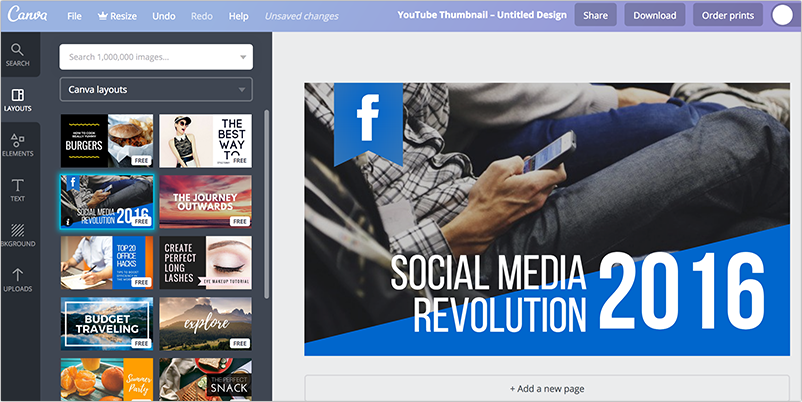Click the Share button
The width and height of the screenshot is (802, 402).
pyautogui.click(x=595, y=15)
